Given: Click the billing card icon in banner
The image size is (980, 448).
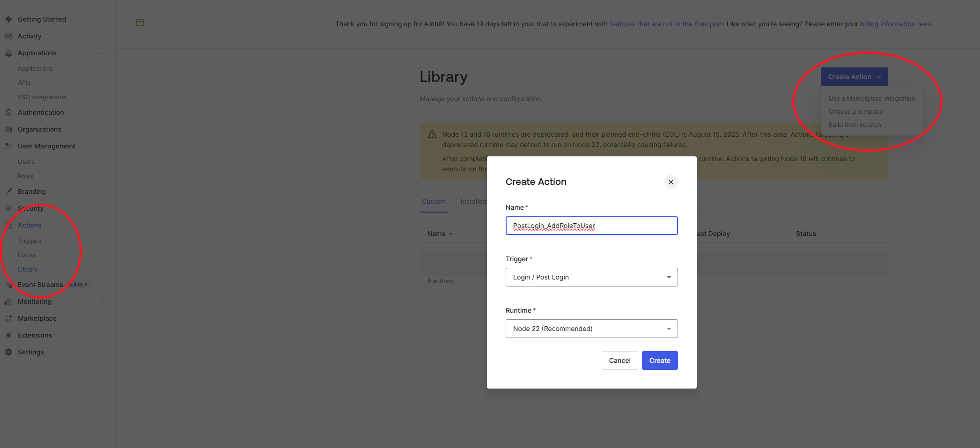Looking at the screenshot, I should point(140,22).
